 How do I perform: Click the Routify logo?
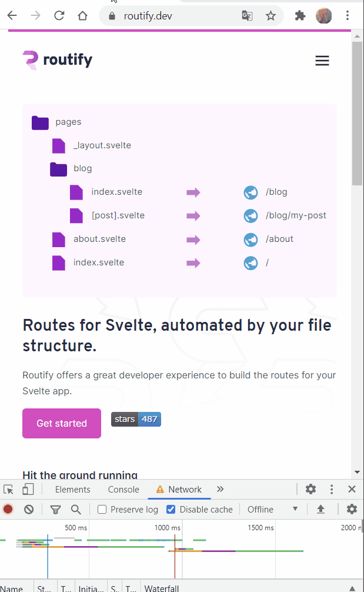point(58,60)
